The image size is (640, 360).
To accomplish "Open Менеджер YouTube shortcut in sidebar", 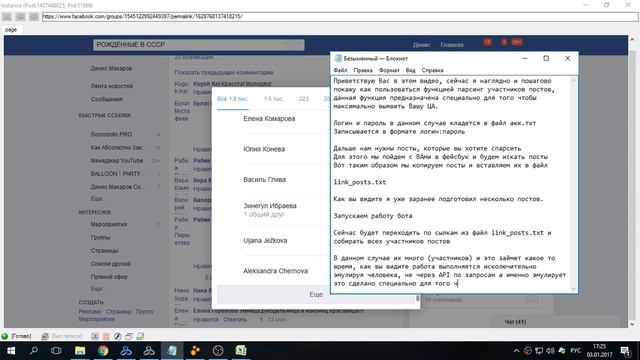I will click(117, 160).
